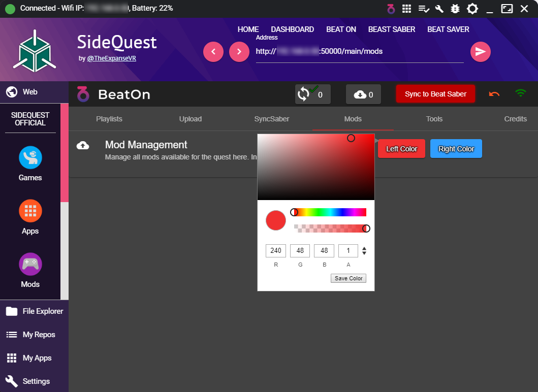The height and width of the screenshot is (392, 538).
Task: Click the SideQuest cube logo
Action: pos(35,51)
